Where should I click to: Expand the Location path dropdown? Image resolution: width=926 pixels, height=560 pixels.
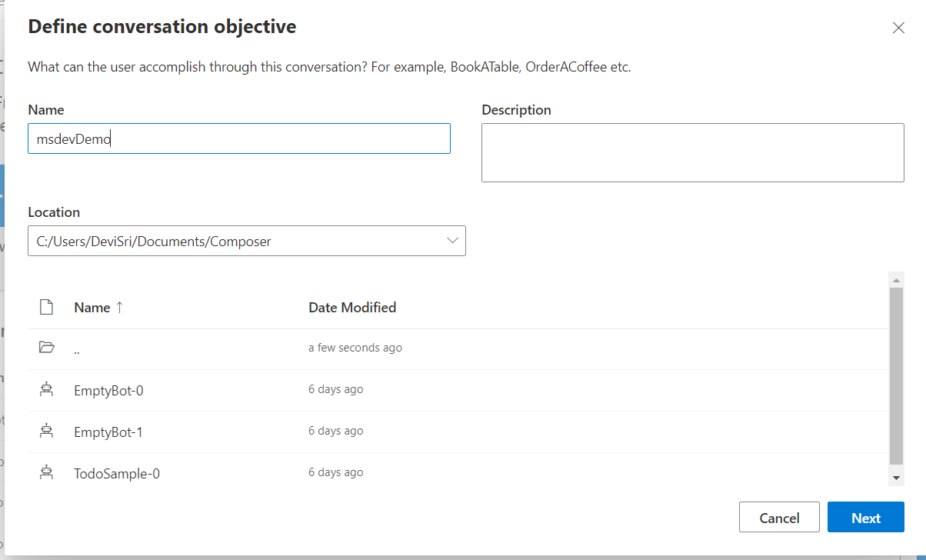[246, 241]
